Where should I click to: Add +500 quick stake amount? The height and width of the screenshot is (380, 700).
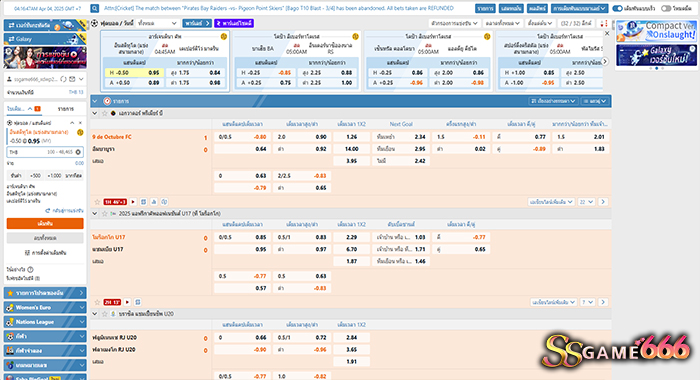point(35,175)
